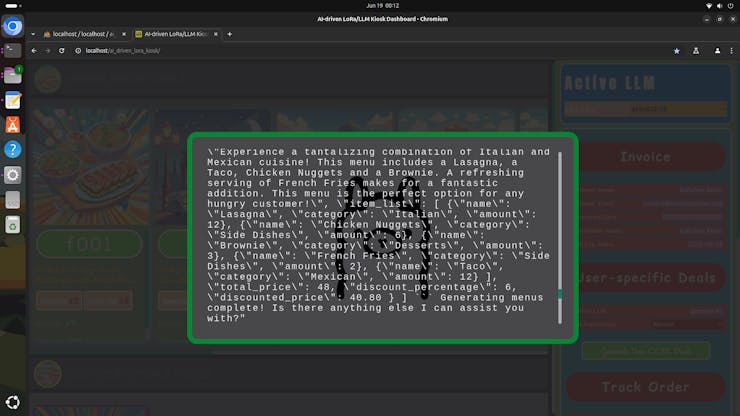
Task: Click the Activities pill in top bar
Action: click(13, 6)
